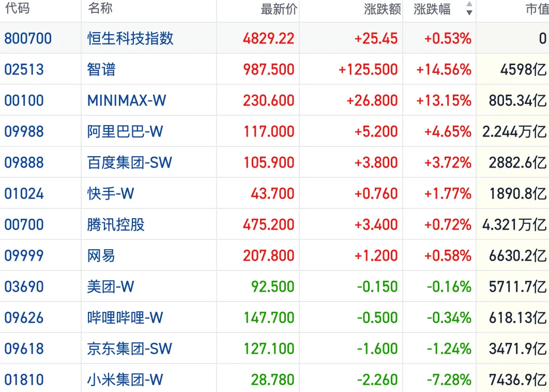Select MINIMAX-W stock name

click(127, 100)
